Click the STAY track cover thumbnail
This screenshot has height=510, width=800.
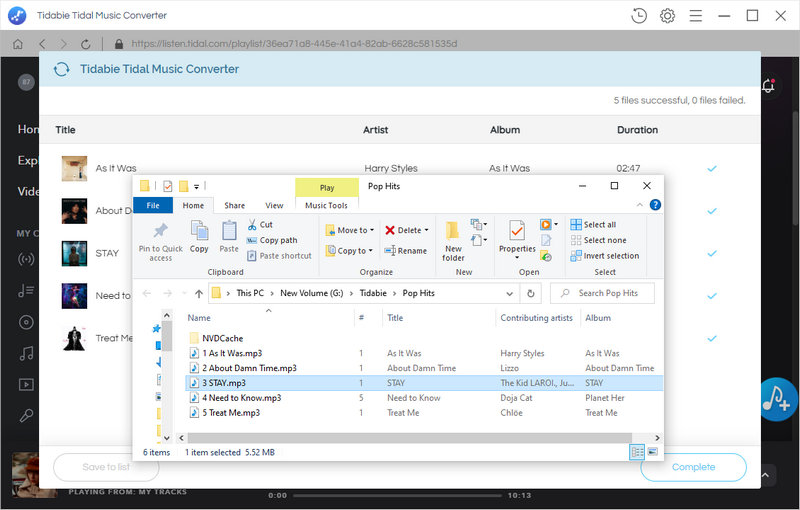74,253
